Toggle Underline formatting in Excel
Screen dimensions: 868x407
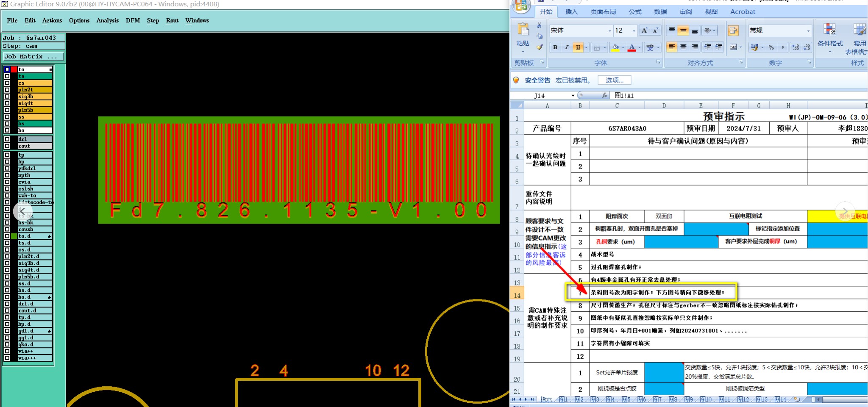click(x=578, y=47)
